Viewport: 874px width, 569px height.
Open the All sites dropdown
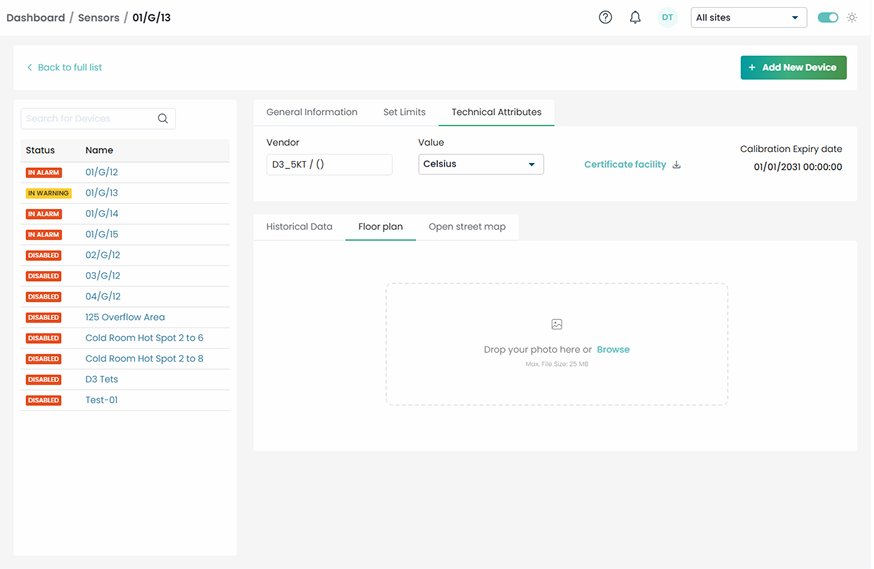pyautogui.click(x=749, y=17)
